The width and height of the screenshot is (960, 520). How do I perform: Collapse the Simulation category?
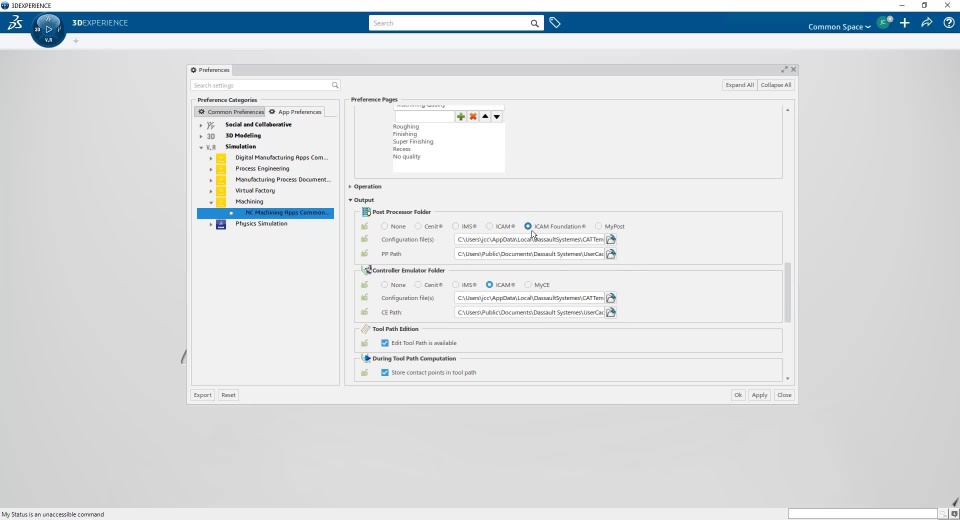pos(201,147)
